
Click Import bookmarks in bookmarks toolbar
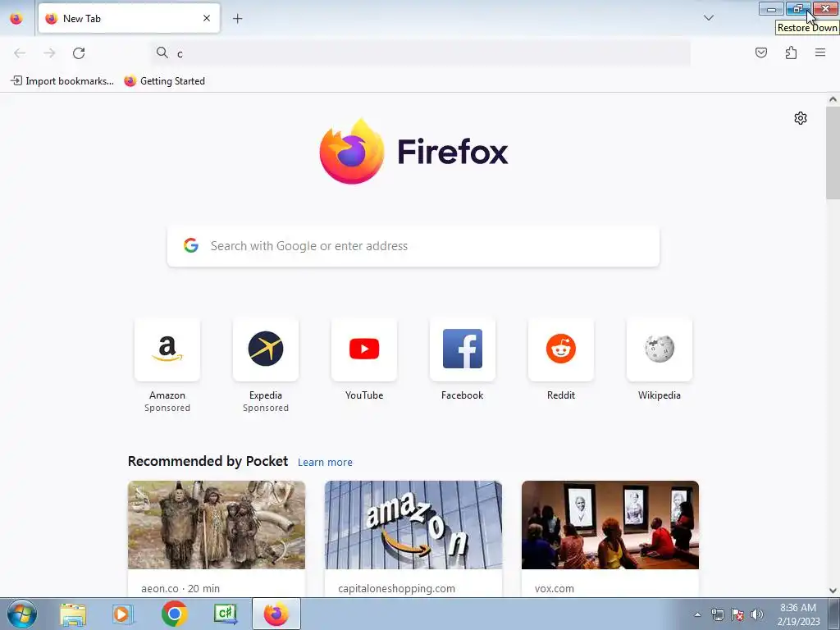(62, 81)
